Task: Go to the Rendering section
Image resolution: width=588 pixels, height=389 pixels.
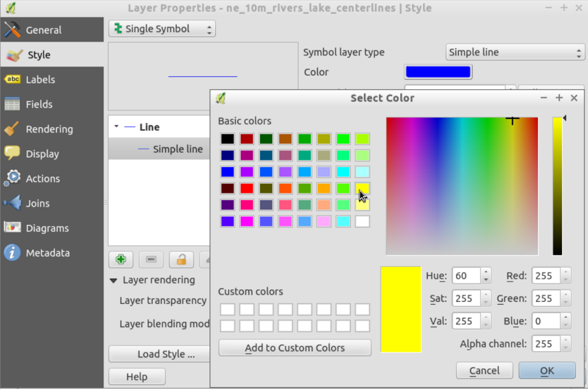Action: pos(49,129)
